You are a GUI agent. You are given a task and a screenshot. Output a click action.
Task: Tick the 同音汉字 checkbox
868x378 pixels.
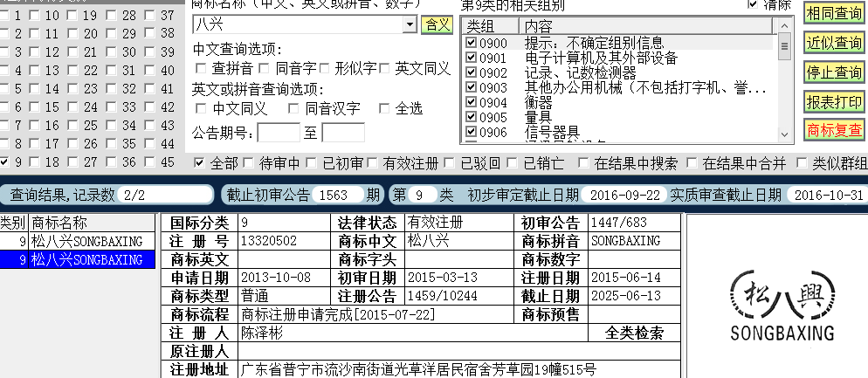[293, 108]
